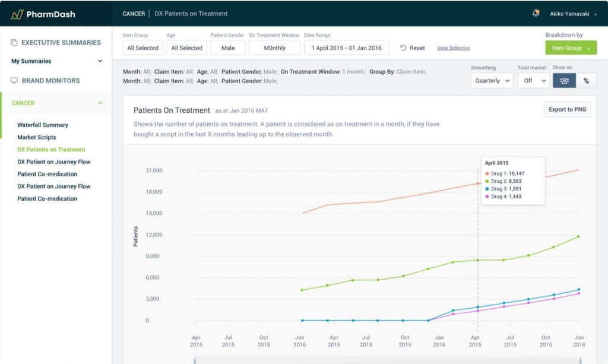Click the PharmDash logo icon
Image resolution: width=608 pixels, height=364 pixels.
point(17,14)
